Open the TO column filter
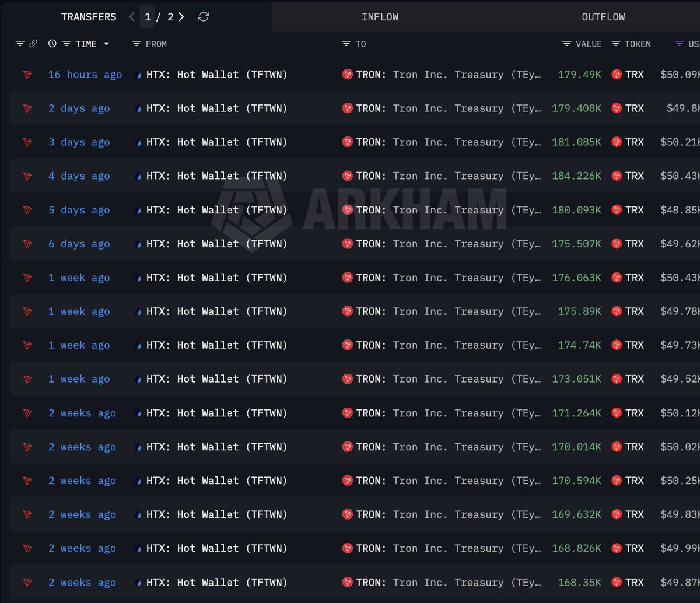 pyautogui.click(x=346, y=44)
